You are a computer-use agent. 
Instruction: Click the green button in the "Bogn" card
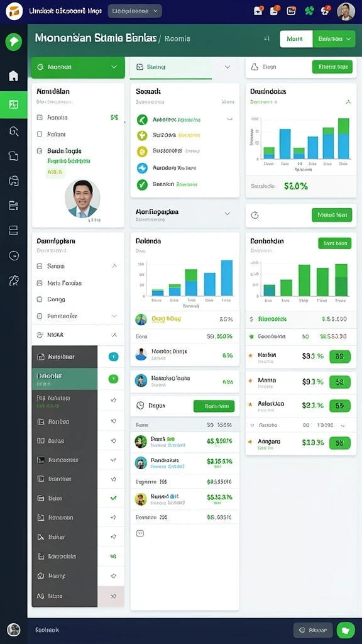coord(332,67)
